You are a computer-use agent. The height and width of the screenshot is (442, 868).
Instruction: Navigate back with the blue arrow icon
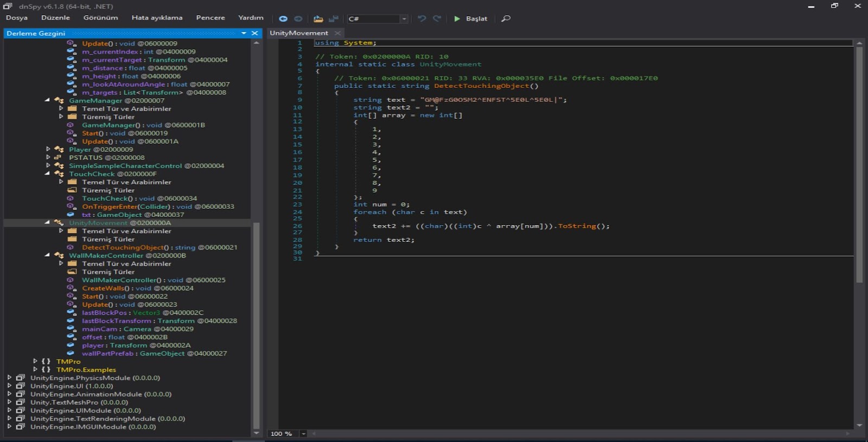(283, 18)
